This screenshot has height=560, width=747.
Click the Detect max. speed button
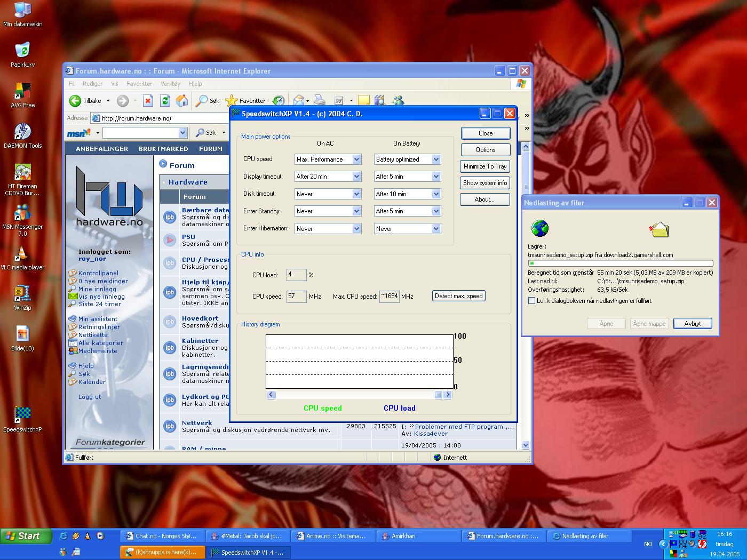tap(458, 296)
